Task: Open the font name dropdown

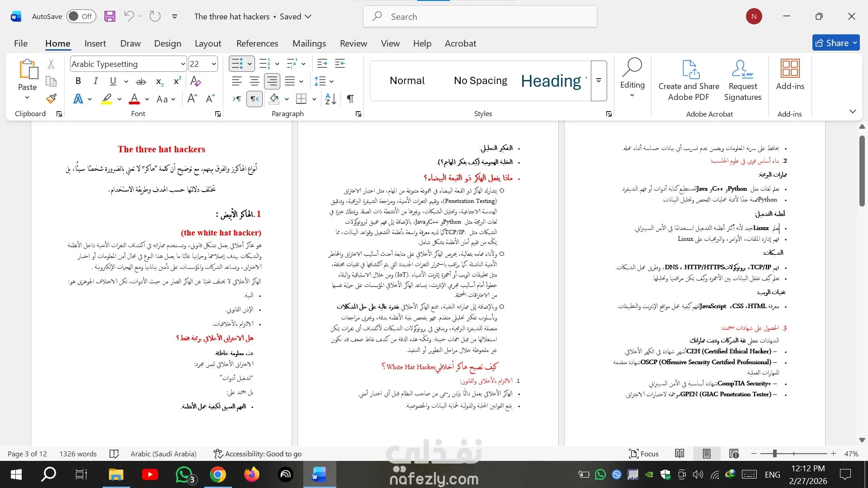Action: [183, 64]
